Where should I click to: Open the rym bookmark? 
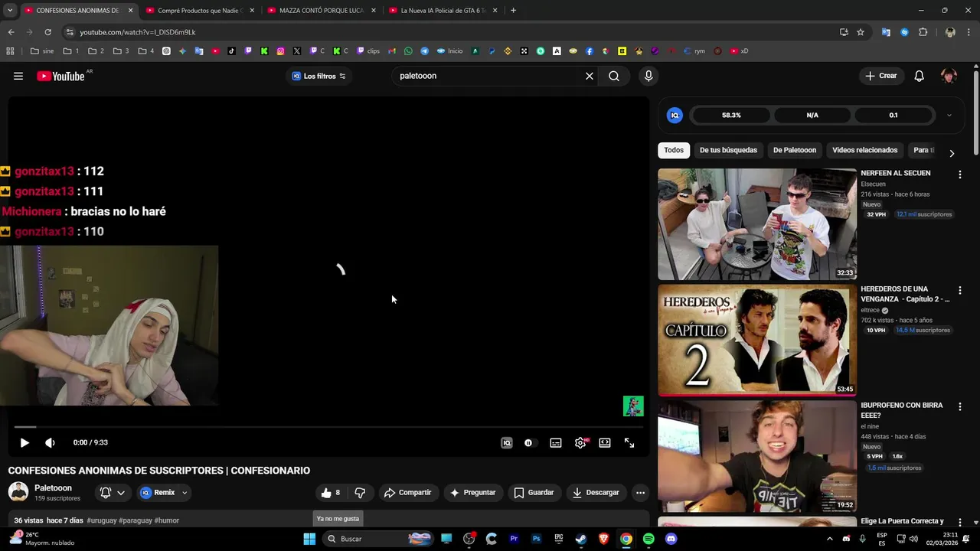[x=694, y=51]
